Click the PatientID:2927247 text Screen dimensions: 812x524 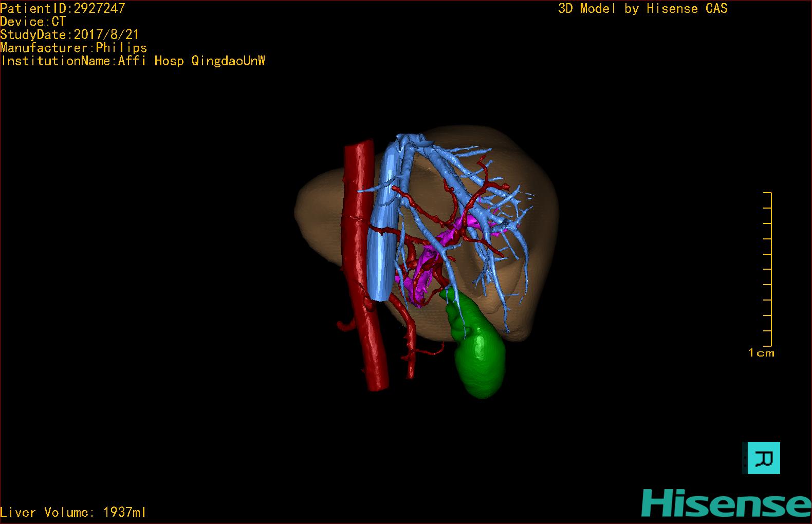pos(63,8)
